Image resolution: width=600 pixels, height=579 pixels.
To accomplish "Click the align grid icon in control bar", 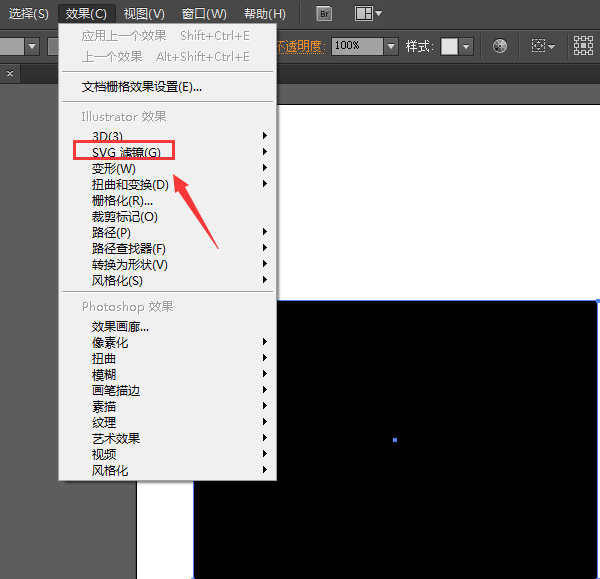I will 583,46.
